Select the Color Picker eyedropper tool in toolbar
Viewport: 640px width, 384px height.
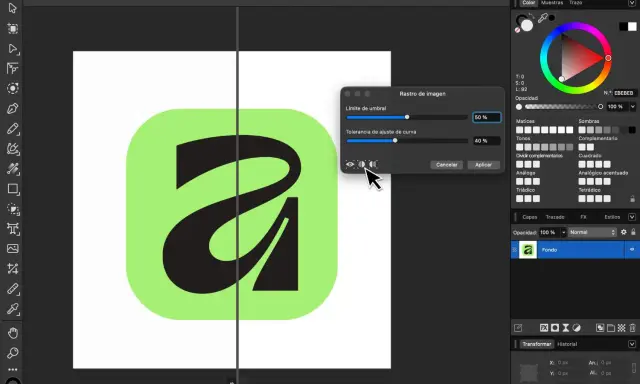tap(13, 309)
